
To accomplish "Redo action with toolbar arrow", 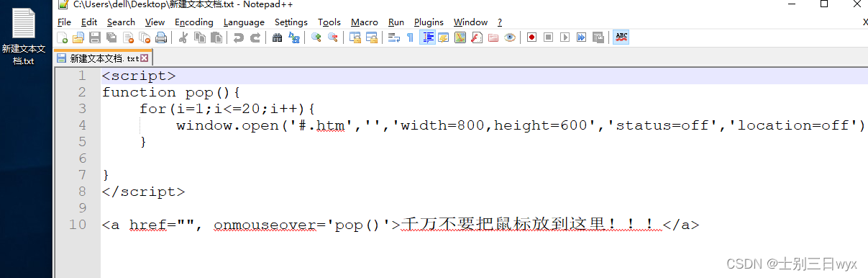I will (x=255, y=37).
